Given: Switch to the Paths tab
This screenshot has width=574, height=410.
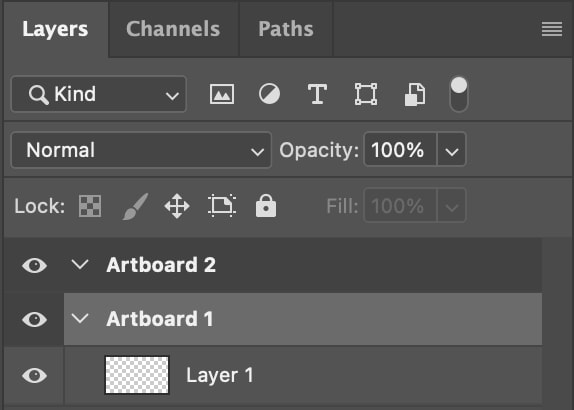Looking at the screenshot, I should click(286, 29).
